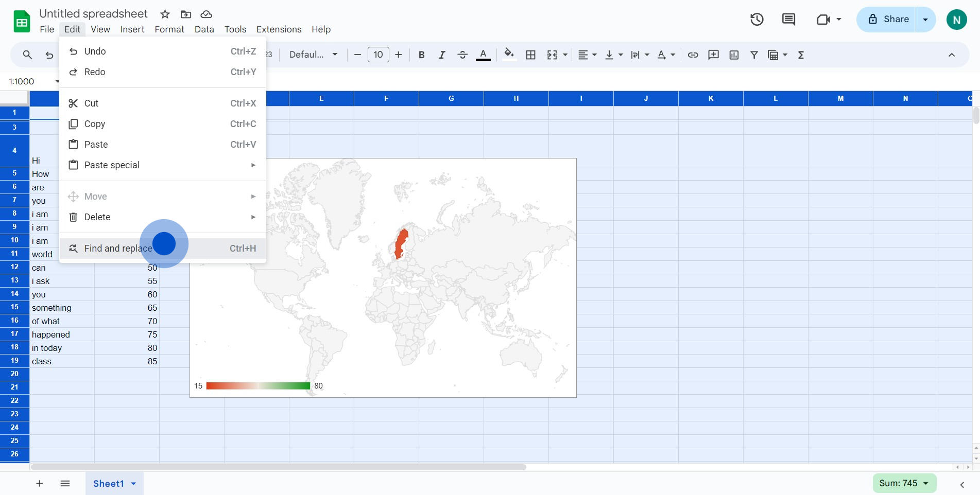
Task: Open the font family dropdown
Action: [313, 55]
